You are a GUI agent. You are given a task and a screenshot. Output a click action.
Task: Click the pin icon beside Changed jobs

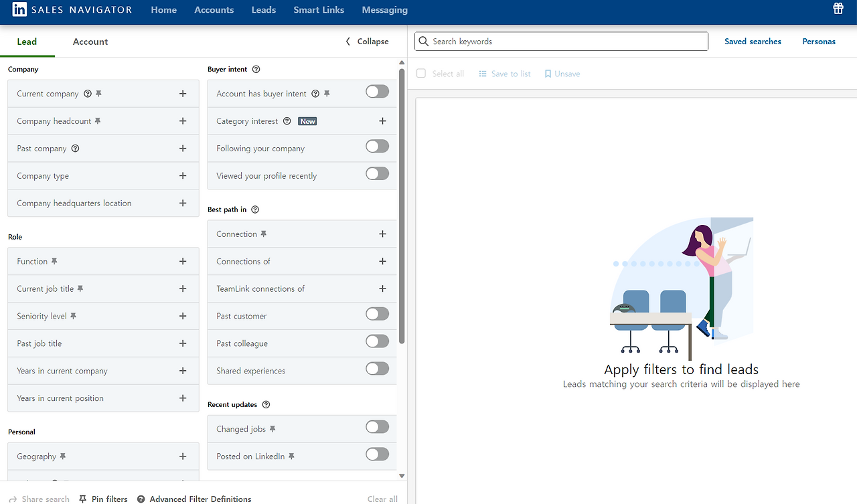tap(272, 428)
